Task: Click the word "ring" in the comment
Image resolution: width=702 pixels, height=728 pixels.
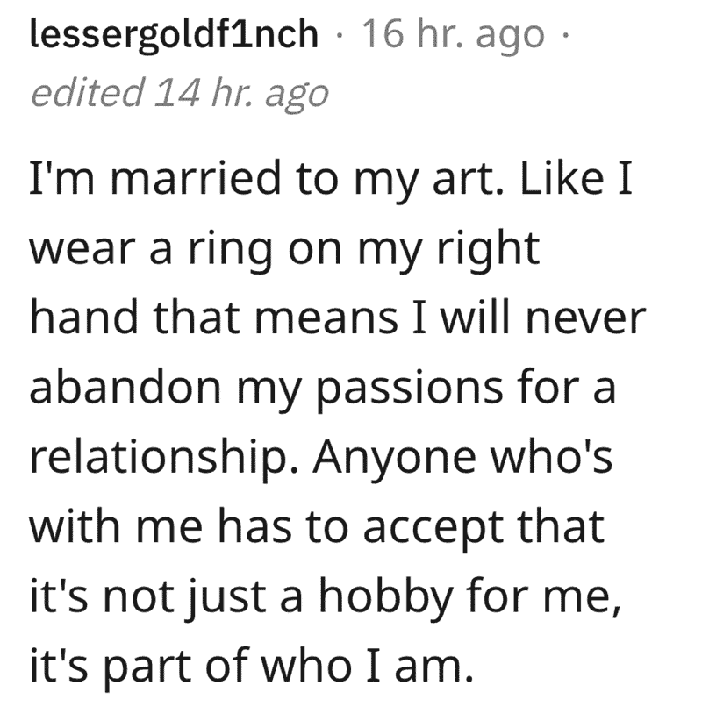Action: coord(230,251)
